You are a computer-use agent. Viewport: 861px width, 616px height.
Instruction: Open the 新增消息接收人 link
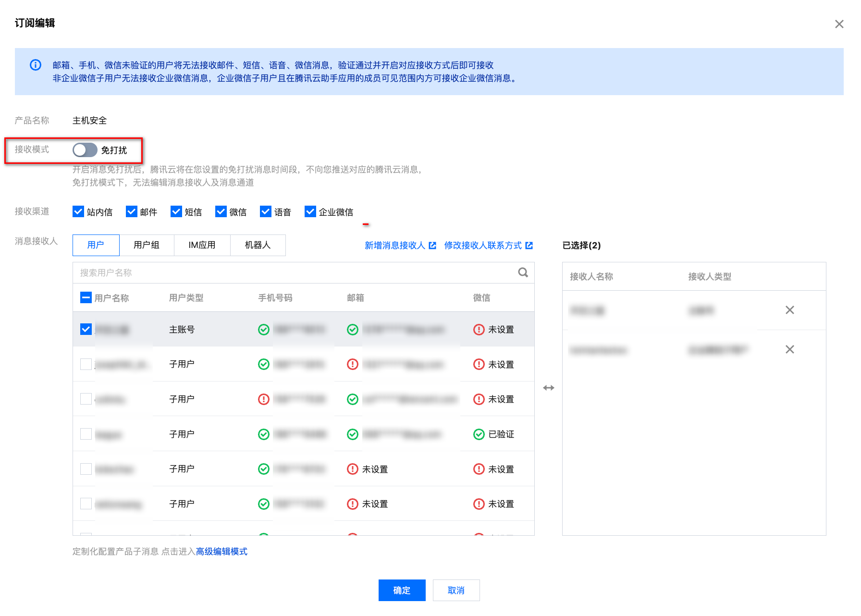pyautogui.click(x=400, y=246)
